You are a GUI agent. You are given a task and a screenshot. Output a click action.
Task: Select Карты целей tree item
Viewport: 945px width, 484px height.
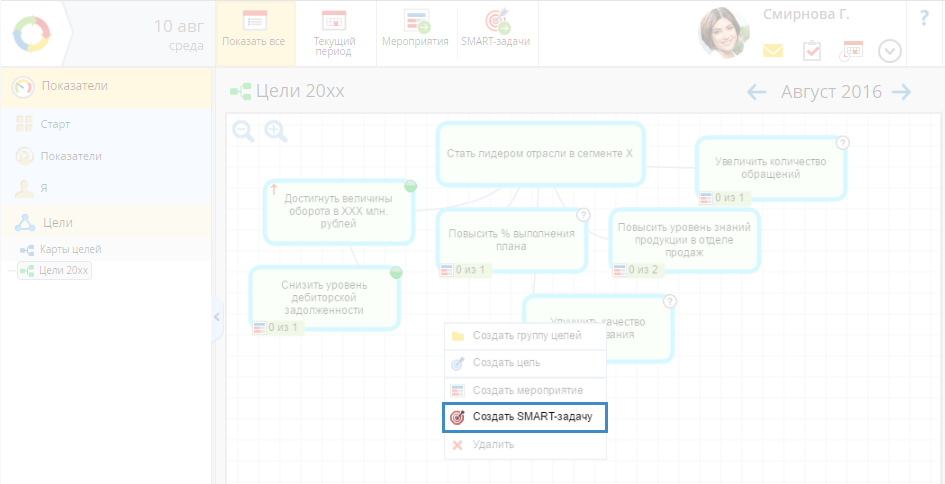click(x=60, y=250)
